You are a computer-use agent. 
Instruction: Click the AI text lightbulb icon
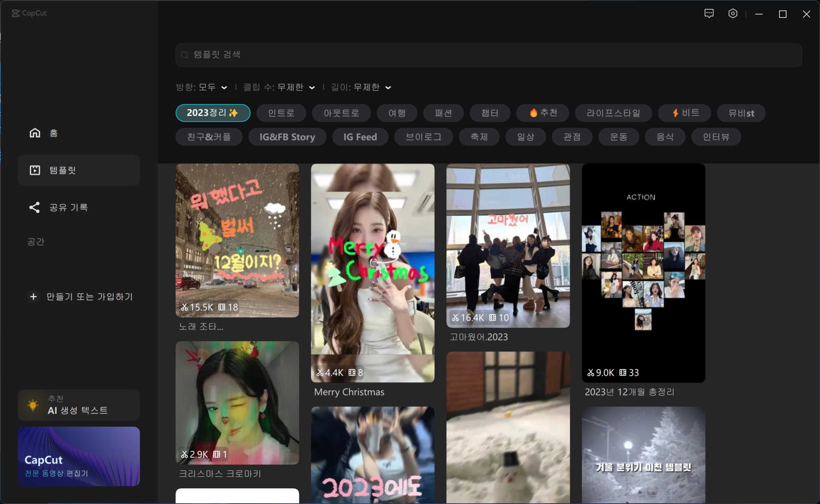point(33,405)
